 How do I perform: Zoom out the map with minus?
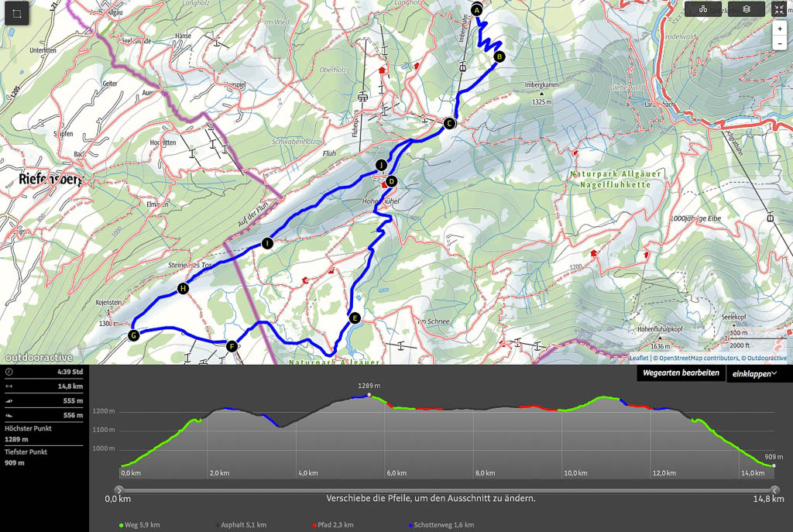(x=779, y=43)
